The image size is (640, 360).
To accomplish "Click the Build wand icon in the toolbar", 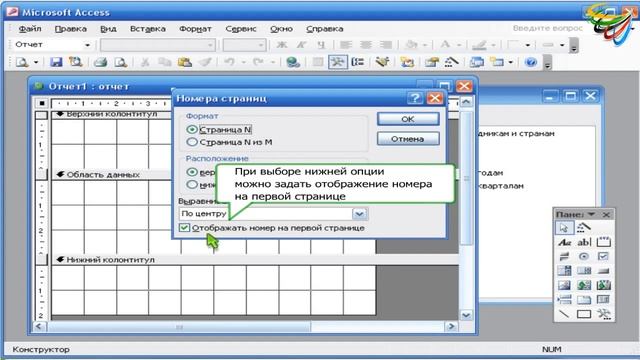I will point(451,62).
